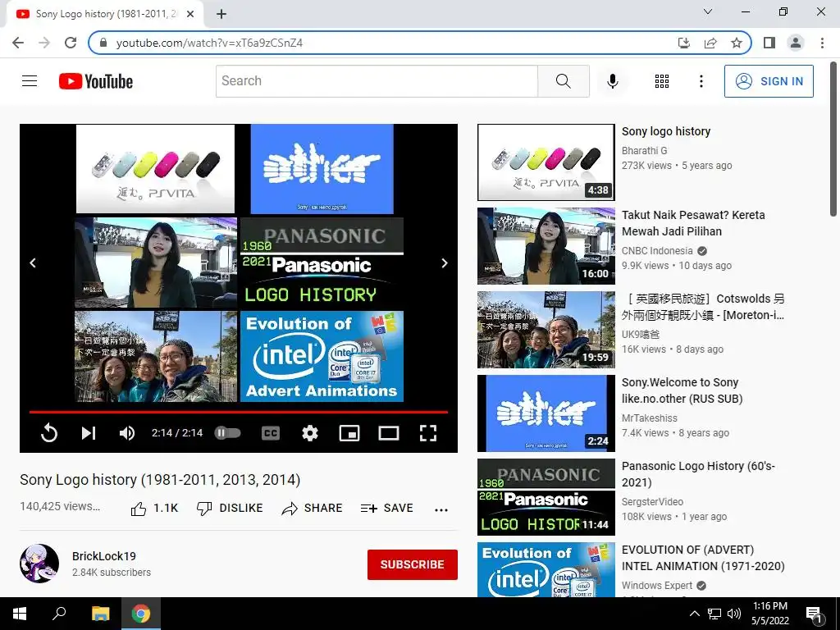This screenshot has height=630, width=840.
Task: Open "Sony logo history" sidebar video title
Action: tap(666, 131)
